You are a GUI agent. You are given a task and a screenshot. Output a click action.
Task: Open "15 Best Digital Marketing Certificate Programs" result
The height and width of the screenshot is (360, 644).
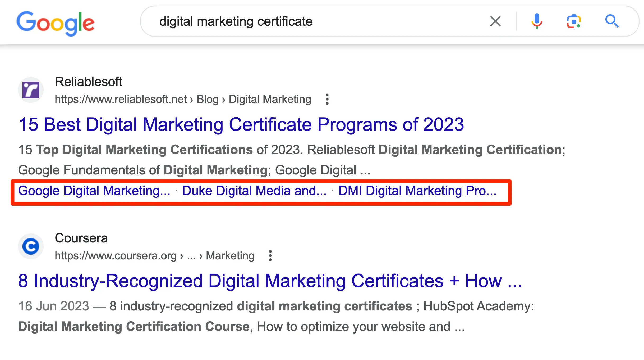(241, 124)
